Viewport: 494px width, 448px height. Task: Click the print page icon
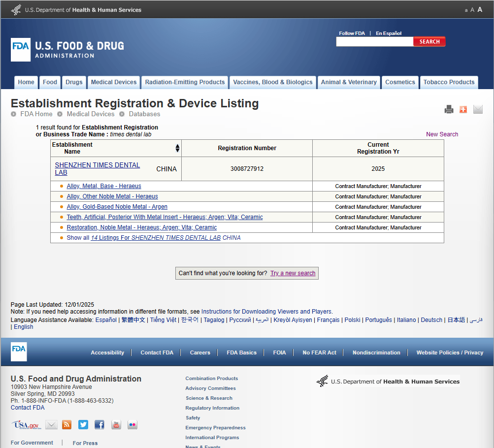pyautogui.click(x=449, y=109)
